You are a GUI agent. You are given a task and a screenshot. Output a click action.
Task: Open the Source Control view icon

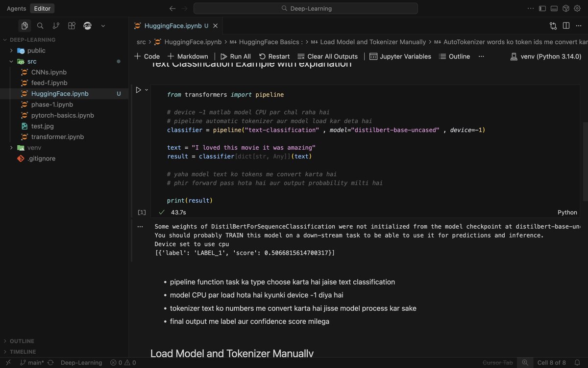pyautogui.click(x=56, y=26)
